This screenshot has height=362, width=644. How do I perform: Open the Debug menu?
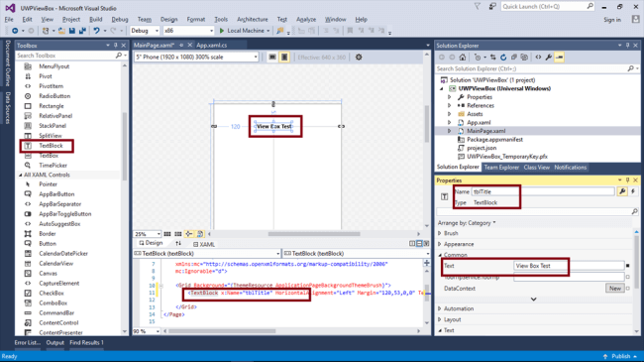tap(120, 19)
